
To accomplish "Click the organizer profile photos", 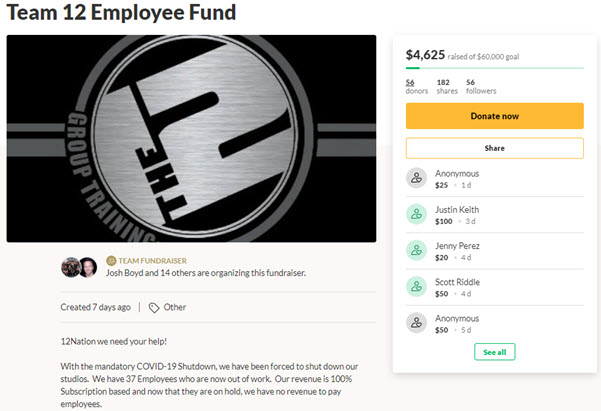I will point(79,267).
